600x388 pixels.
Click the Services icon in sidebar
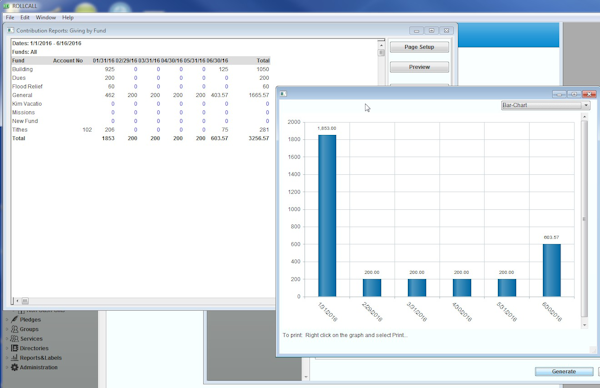pyautogui.click(x=15, y=338)
